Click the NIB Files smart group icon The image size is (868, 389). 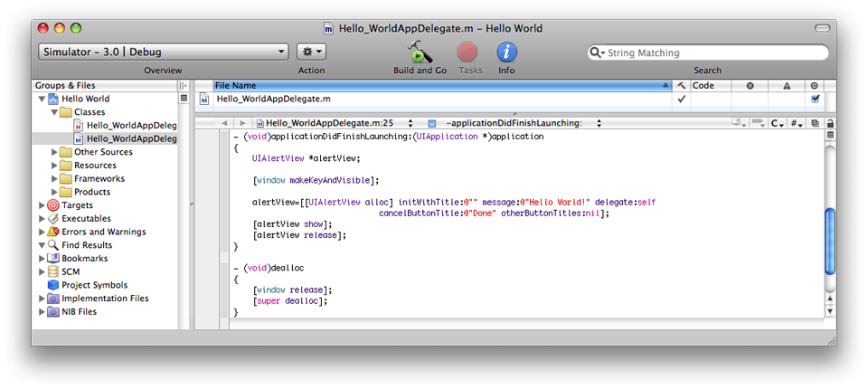[53, 311]
